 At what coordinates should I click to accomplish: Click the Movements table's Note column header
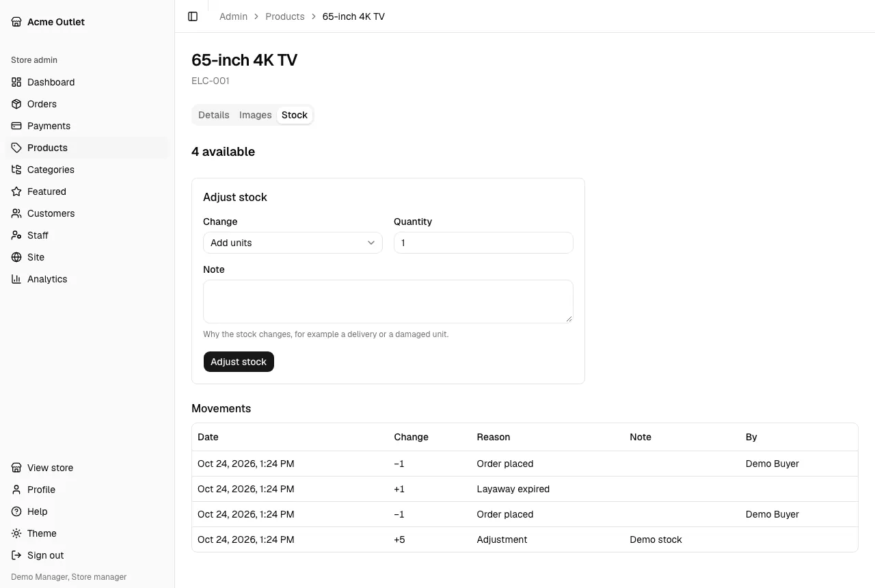point(641,437)
